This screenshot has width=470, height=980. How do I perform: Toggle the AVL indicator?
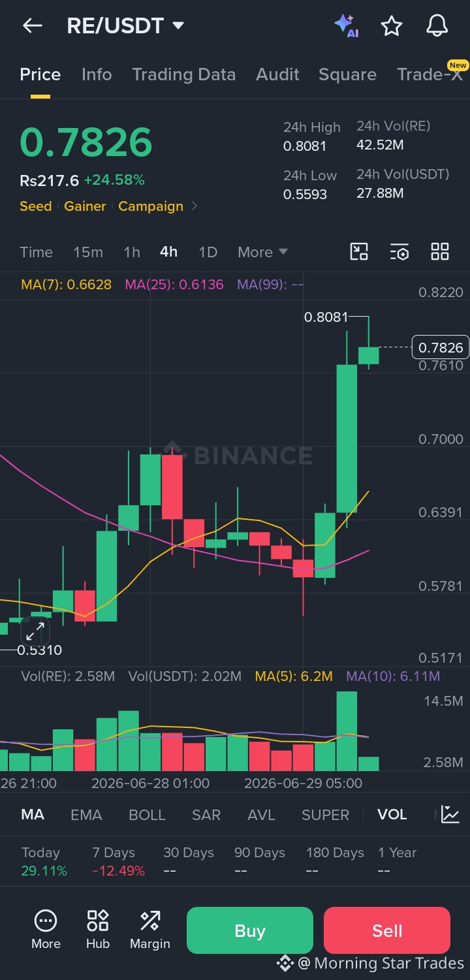(x=261, y=814)
